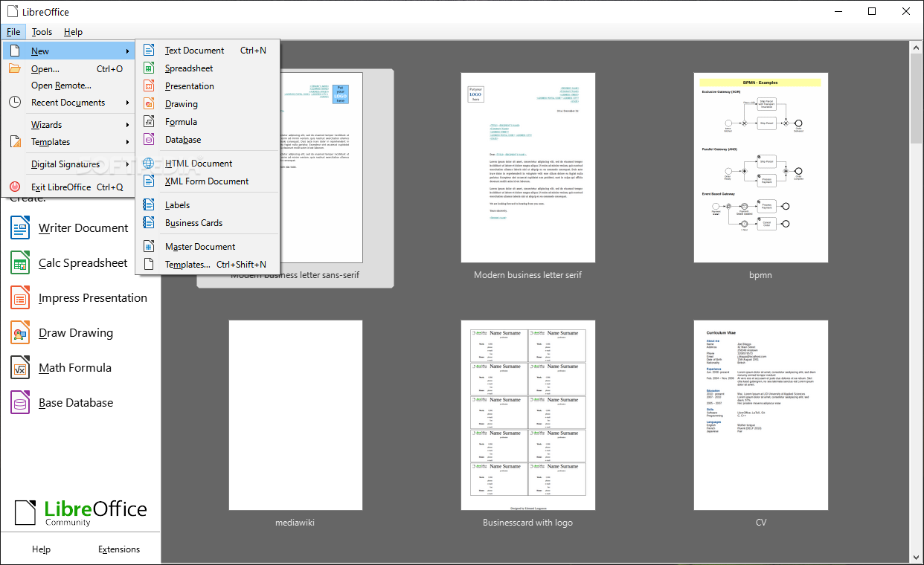
Task: Click the Calc Spreadsheet create button
Action: click(x=79, y=263)
